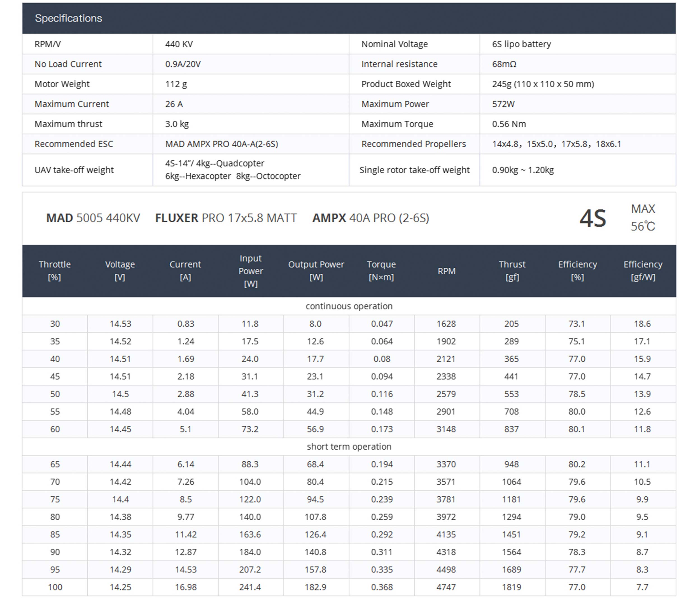Select the 440 KV value
Viewport: 700px width, 598px height.
pyautogui.click(x=179, y=44)
